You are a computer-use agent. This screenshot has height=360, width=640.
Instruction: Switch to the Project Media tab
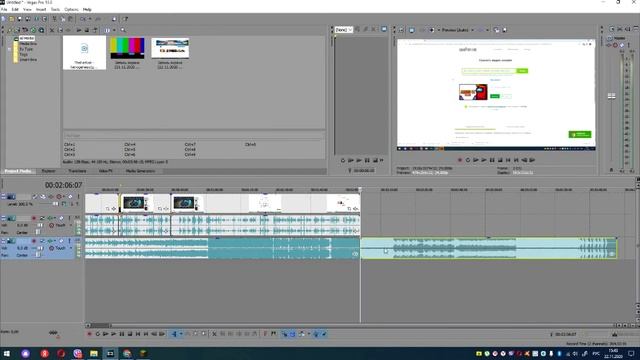coord(18,171)
